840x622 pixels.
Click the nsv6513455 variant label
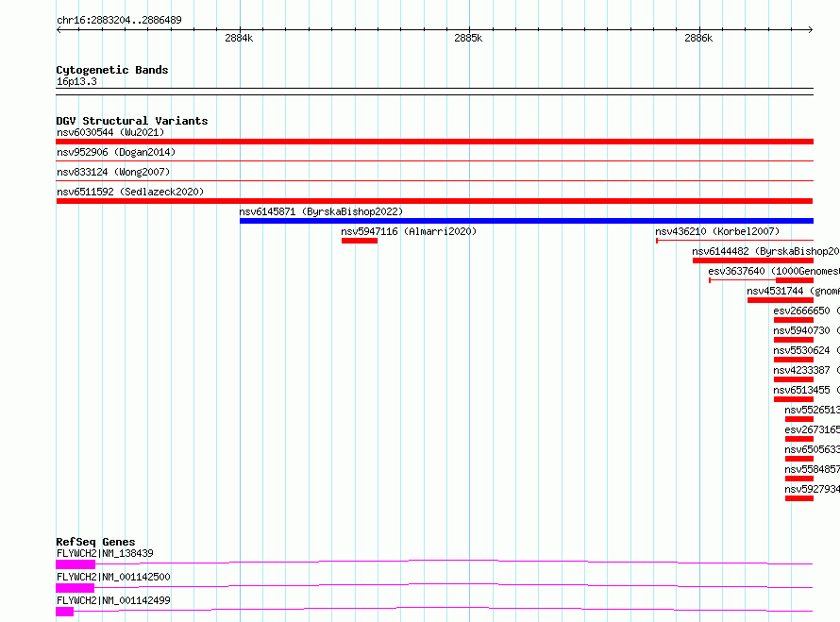(x=806, y=390)
